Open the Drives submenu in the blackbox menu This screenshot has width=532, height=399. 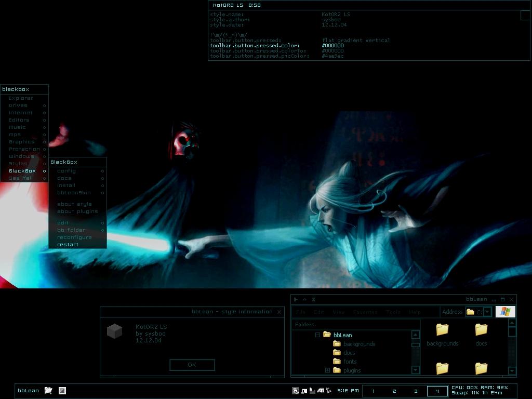(24, 105)
